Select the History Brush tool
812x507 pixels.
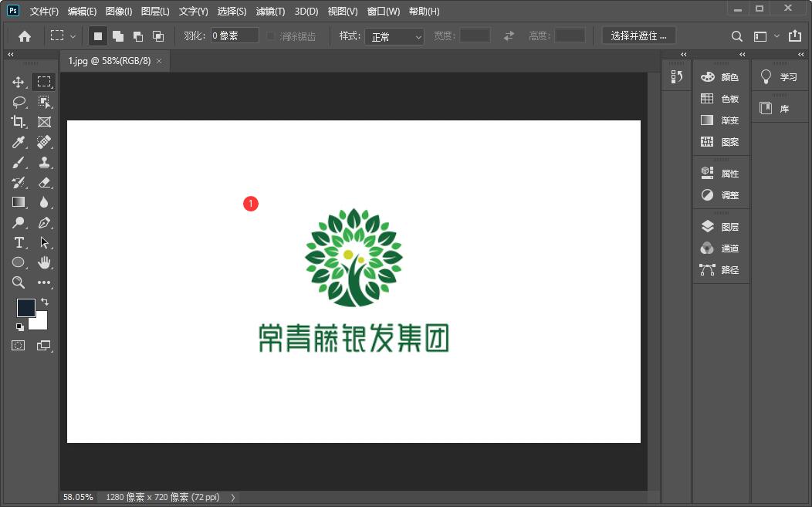click(18, 182)
